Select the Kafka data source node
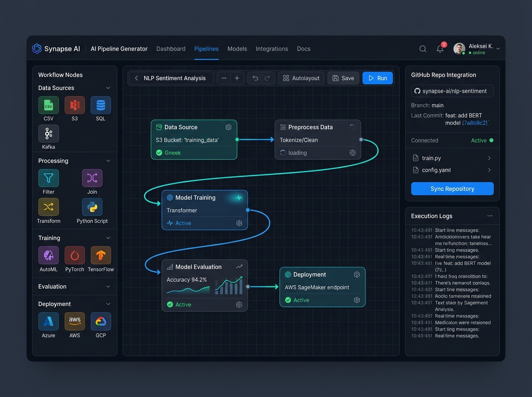Viewport: 532px width, 397px height. (x=48, y=133)
